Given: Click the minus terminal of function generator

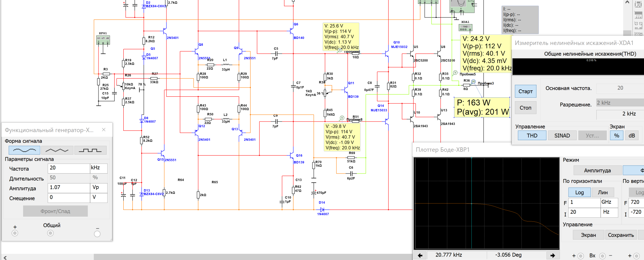Looking at the screenshot, I should pyautogui.click(x=97, y=234).
